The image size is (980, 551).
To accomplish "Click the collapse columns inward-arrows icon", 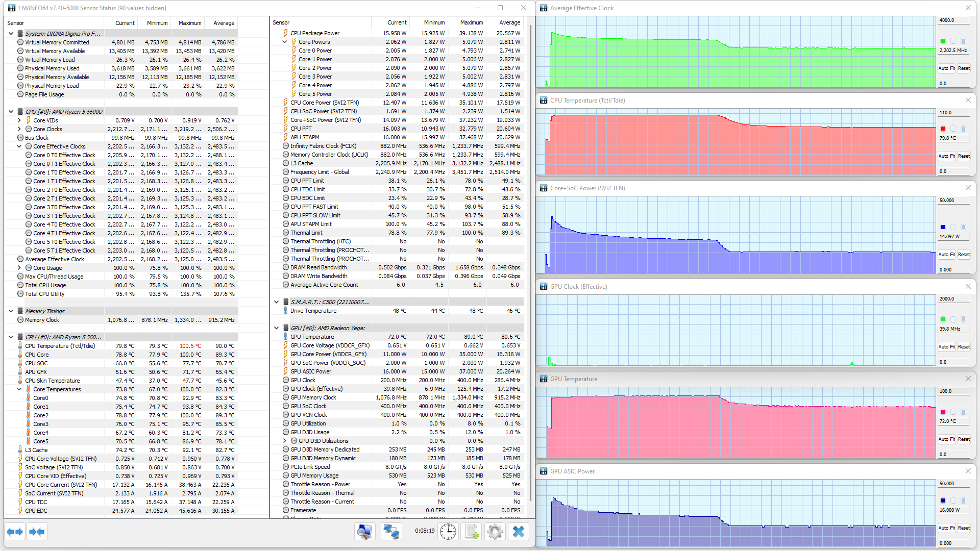I will point(37,532).
